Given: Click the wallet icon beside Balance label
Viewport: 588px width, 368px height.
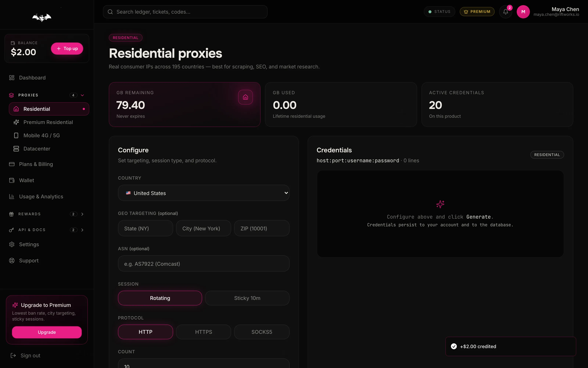Looking at the screenshot, I should (x=13, y=43).
